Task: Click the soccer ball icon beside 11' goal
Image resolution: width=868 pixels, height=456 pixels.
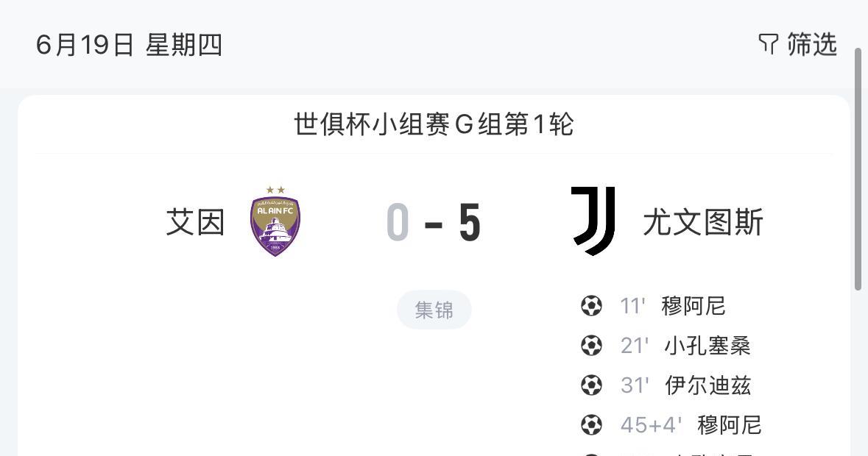Action: [x=591, y=306]
